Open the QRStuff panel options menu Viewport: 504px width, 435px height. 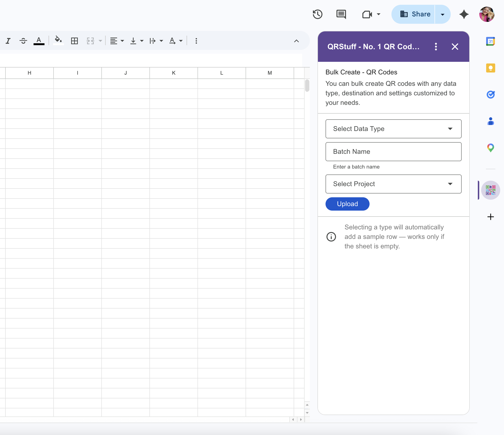click(x=436, y=47)
